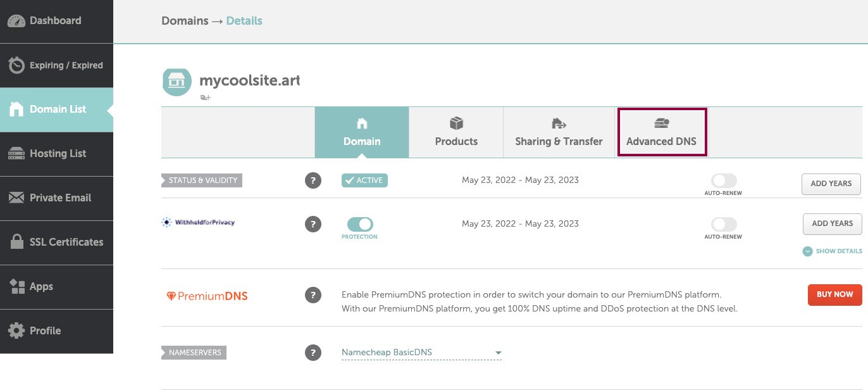Click the WithheldforPrivacy logo

[198, 222]
